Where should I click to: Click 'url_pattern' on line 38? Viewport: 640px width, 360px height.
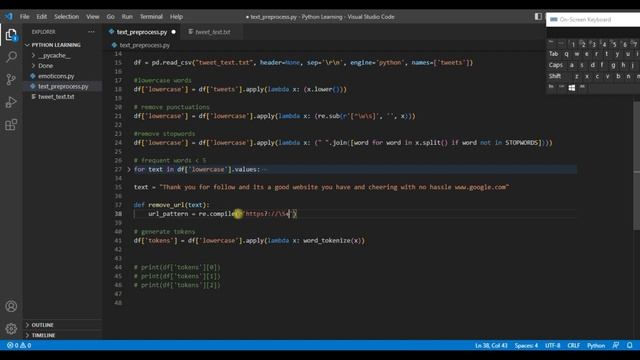point(168,213)
